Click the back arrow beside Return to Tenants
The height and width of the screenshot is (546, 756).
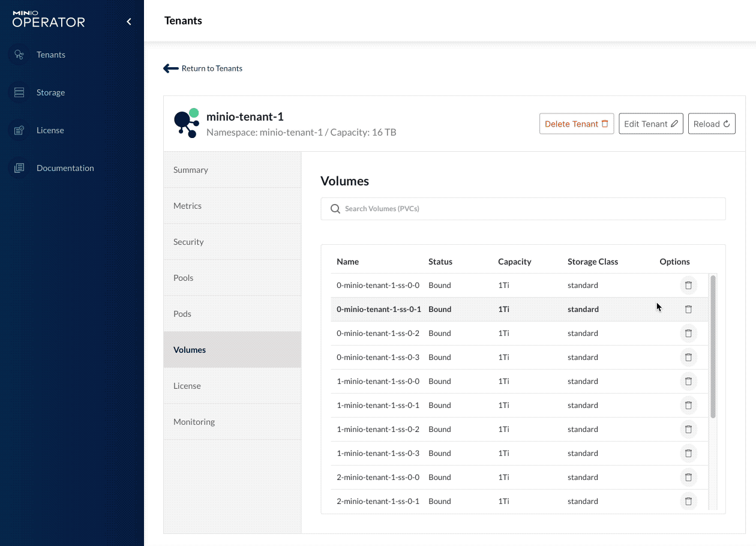pos(171,68)
